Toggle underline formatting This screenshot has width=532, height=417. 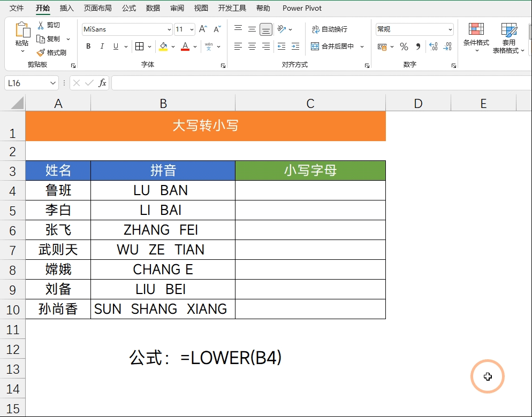(x=115, y=47)
